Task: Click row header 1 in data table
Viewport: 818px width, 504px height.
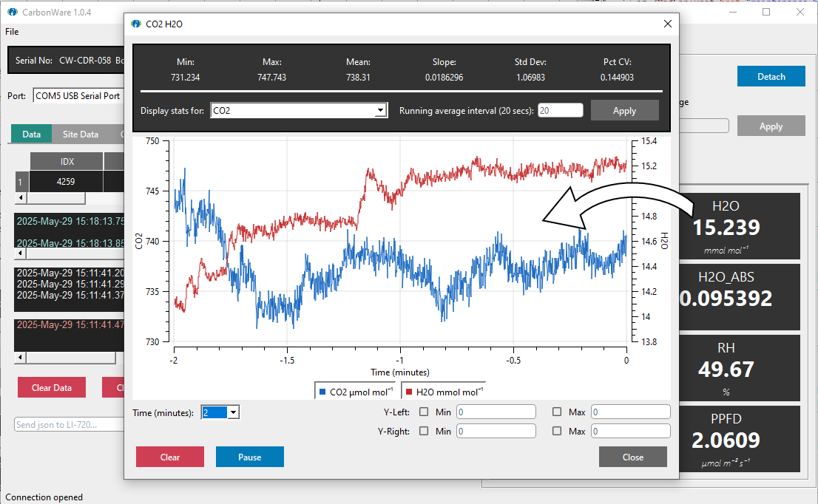Action: [21, 182]
